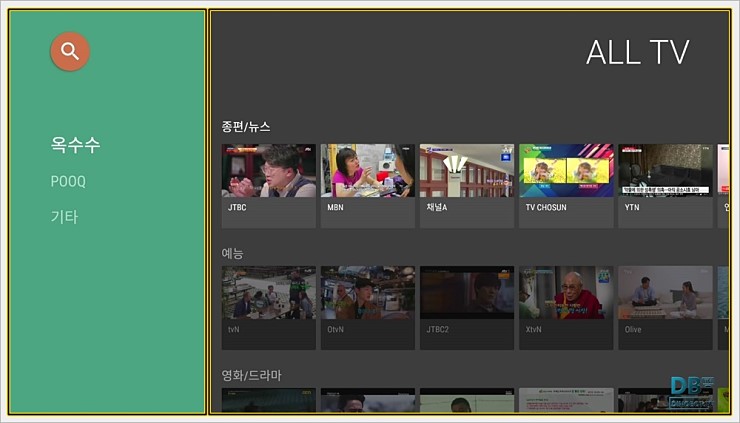This screenshot has width=740, height=423.
Task: Click the 예능 row heading
Action: click(x=233, y=254)
